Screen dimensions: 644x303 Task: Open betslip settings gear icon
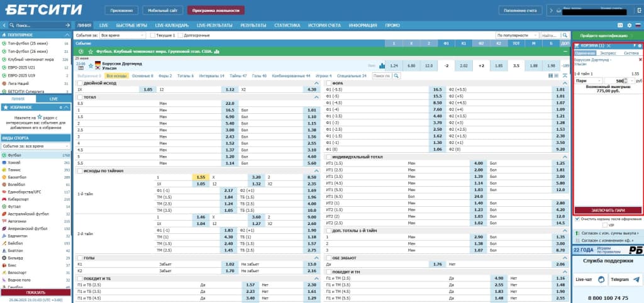point(640,45)
